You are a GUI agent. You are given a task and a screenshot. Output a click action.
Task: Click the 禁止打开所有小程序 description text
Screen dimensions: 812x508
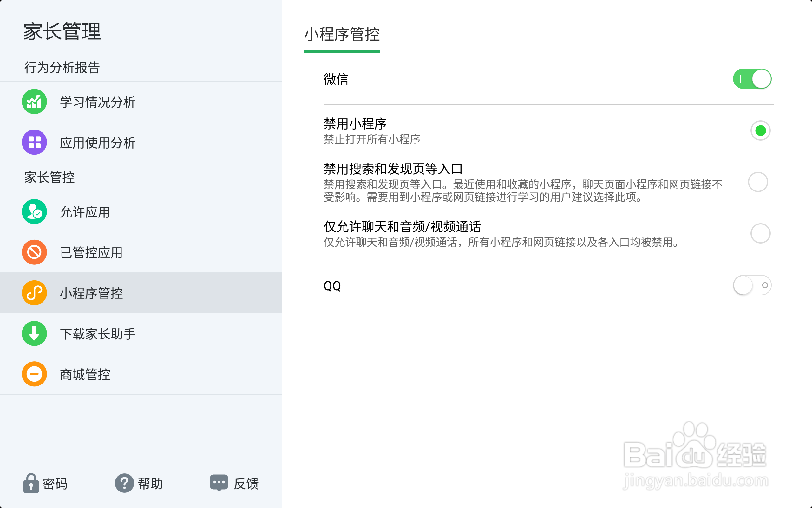[x=372, y=139]
